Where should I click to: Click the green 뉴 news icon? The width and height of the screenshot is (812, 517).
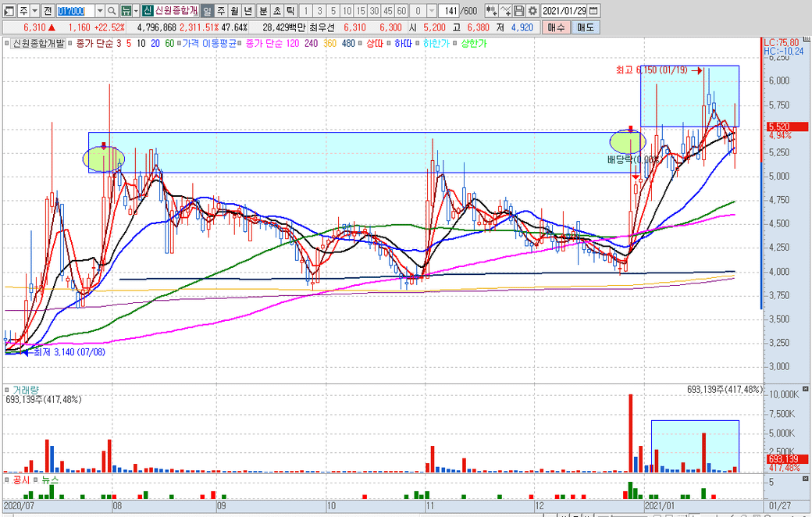(x=125, y=11)
